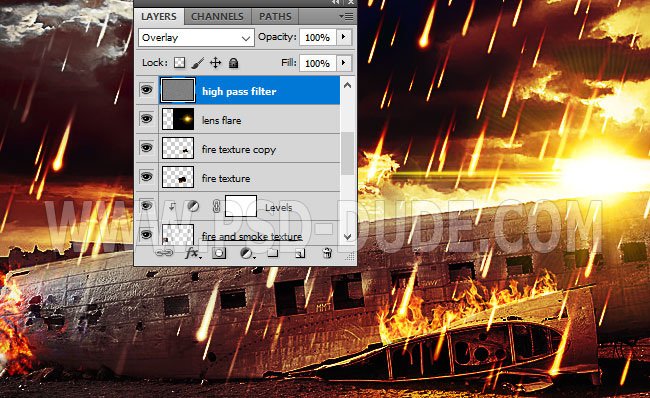Click the lock transparent pixels icon

click(179, 63)
